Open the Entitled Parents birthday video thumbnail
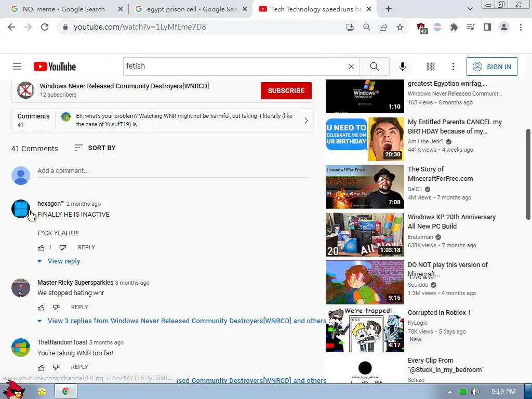 pos(365,139)
